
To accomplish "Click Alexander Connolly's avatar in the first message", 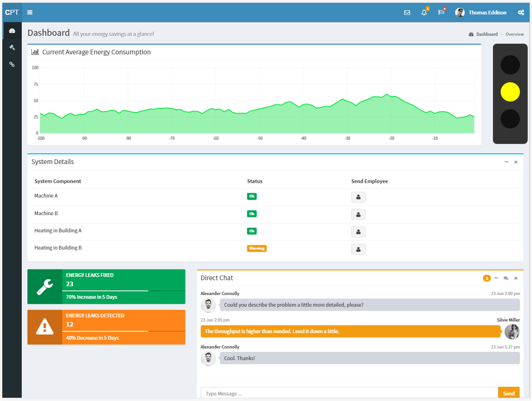I will [208, 305].
